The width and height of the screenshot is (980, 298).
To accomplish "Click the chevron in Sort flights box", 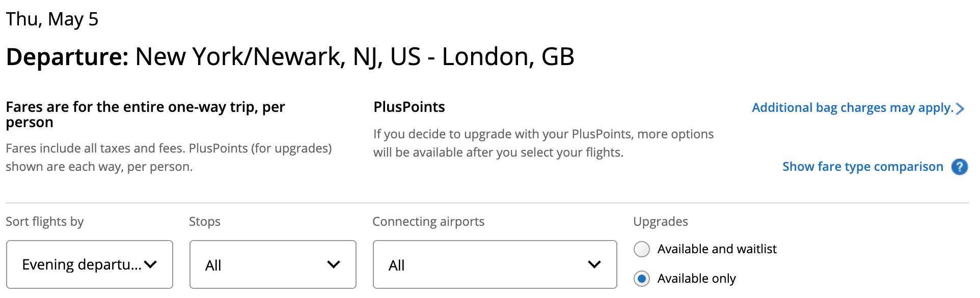I will pyautogui.click(x=150, y=264).
